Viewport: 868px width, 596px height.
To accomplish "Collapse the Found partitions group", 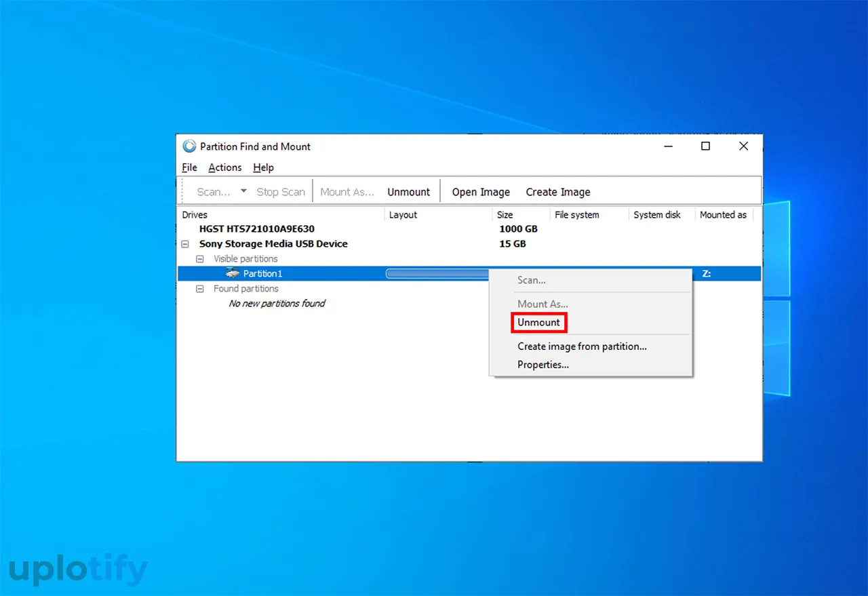I will [200, 289].
